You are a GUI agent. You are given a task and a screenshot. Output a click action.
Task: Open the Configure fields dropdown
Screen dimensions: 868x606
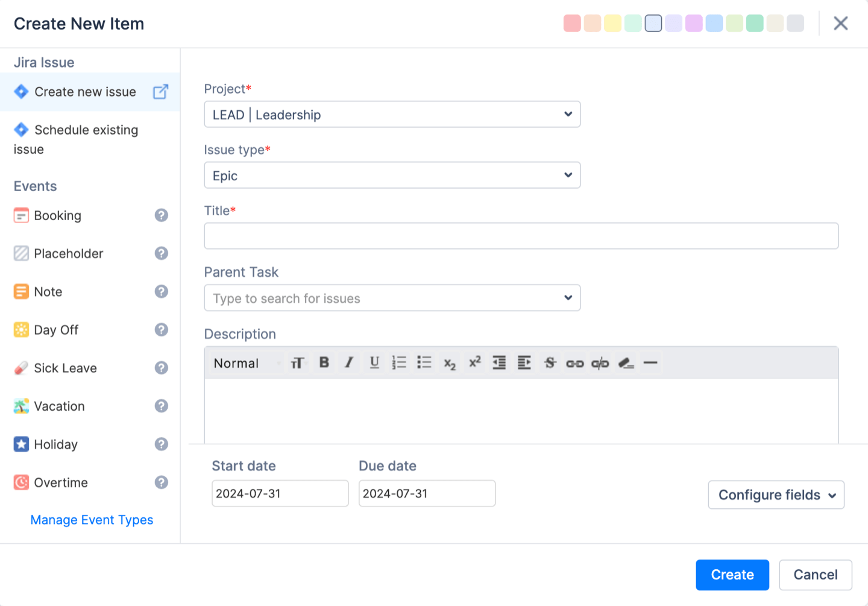tap(776, 495)
